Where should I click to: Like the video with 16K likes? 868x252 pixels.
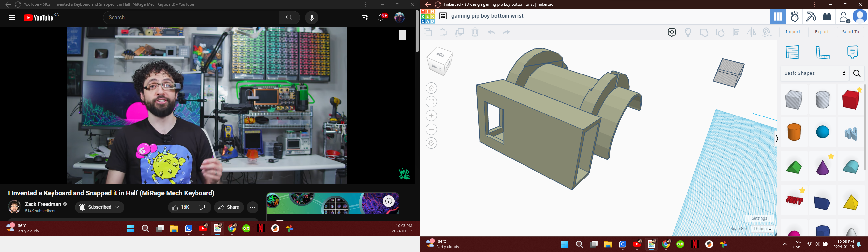point(181,207)
